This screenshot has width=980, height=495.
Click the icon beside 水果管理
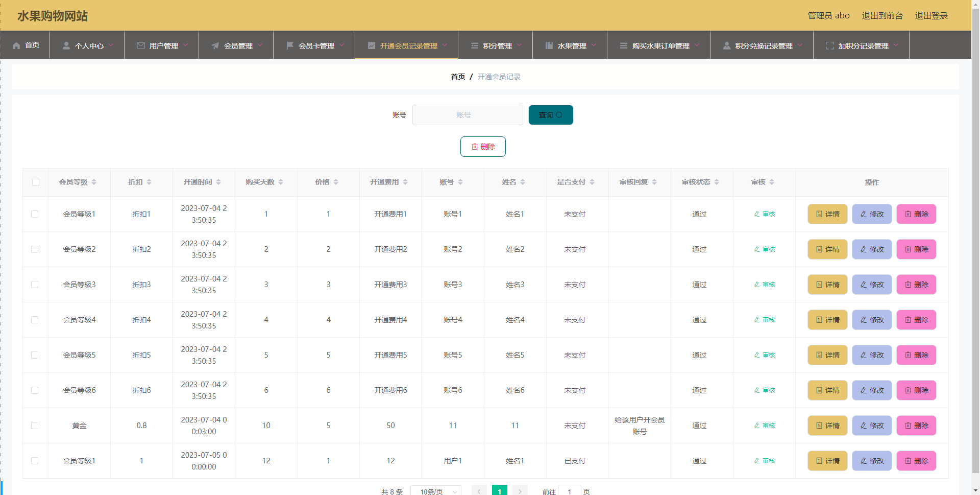[549, 45]
